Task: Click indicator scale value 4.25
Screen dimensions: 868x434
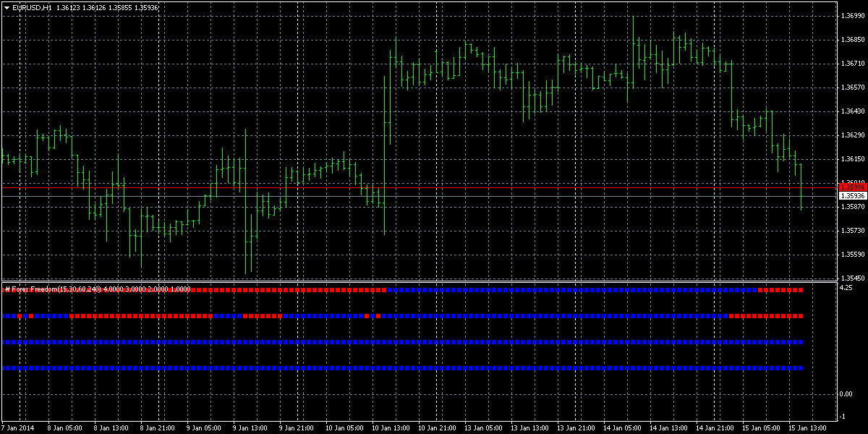Action: (x=846, y=288)
